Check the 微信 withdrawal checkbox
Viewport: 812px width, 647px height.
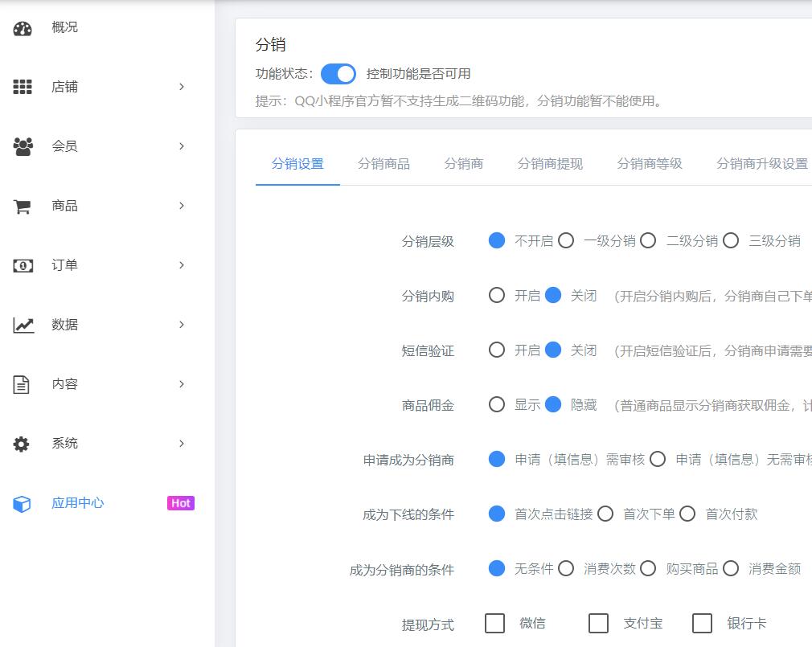495,623
